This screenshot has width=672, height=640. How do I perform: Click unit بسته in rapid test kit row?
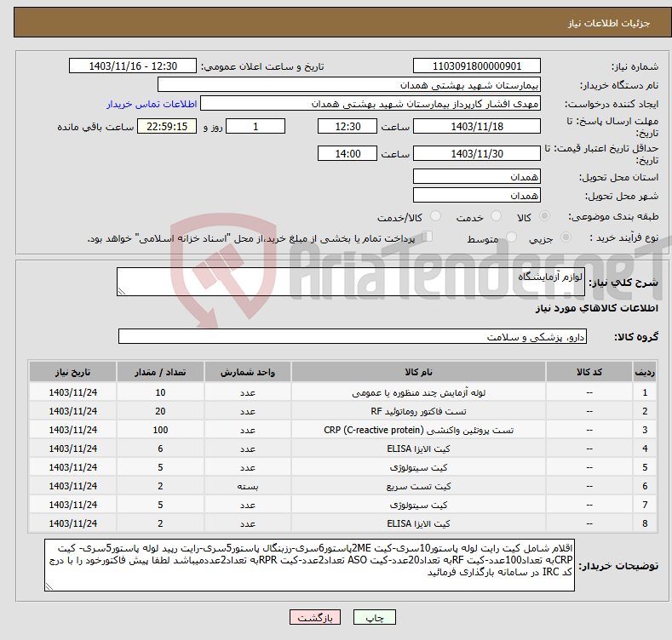[248, 486]
